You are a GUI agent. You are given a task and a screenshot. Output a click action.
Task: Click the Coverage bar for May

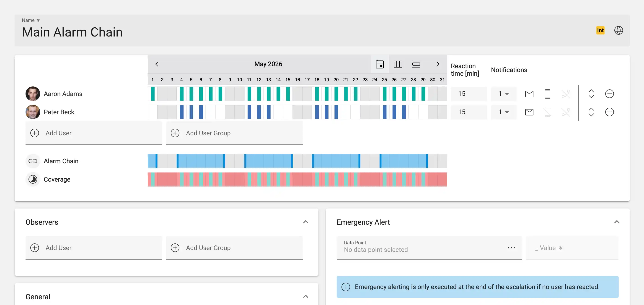(x=297, y=179)
